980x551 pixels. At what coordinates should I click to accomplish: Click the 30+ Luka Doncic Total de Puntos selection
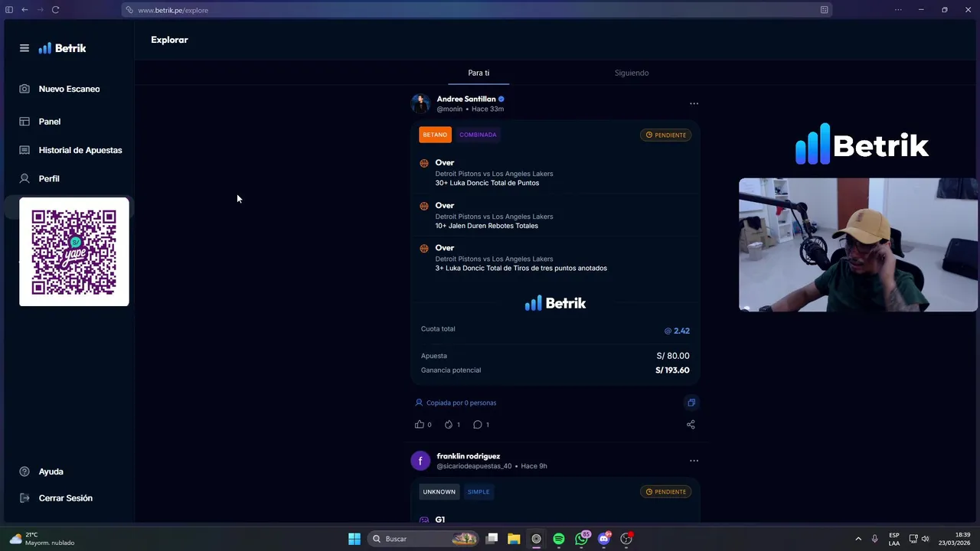(x=487, y=183)
